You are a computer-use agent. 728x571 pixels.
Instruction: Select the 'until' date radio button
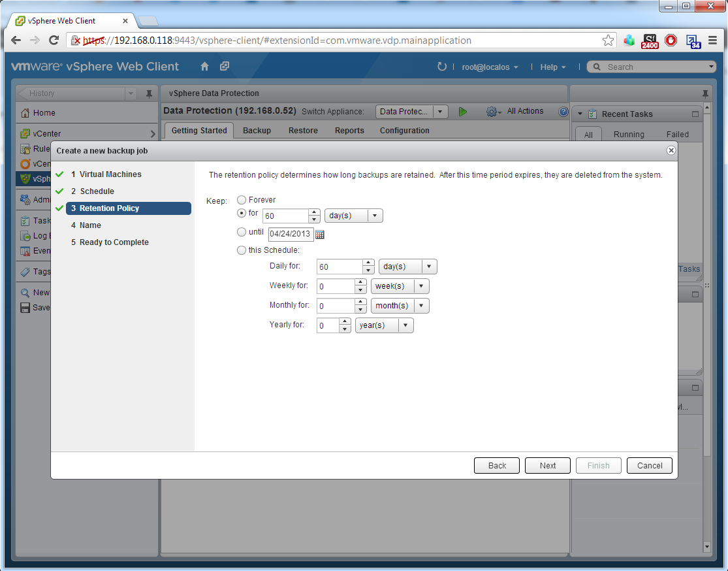tap(242, 232)
